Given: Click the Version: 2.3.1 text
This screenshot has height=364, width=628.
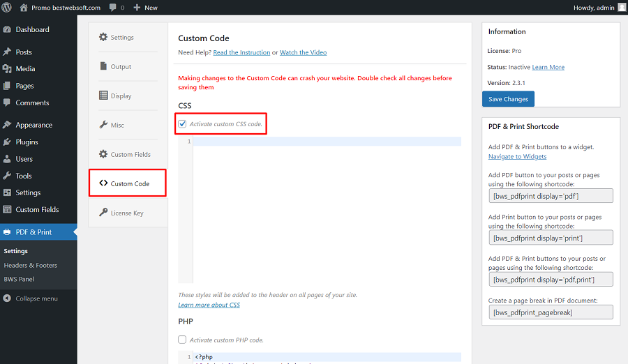Looking at the screenshot, I should [507, 83].
